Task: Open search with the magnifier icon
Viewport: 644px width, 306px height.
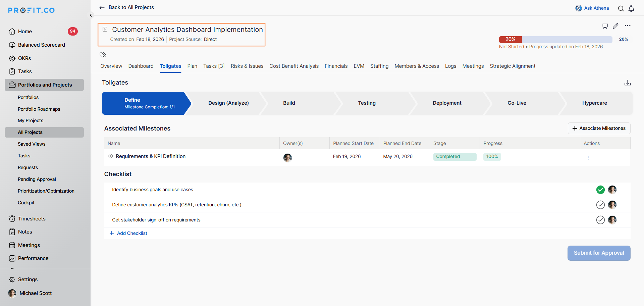Action: [x=621, y=8]
